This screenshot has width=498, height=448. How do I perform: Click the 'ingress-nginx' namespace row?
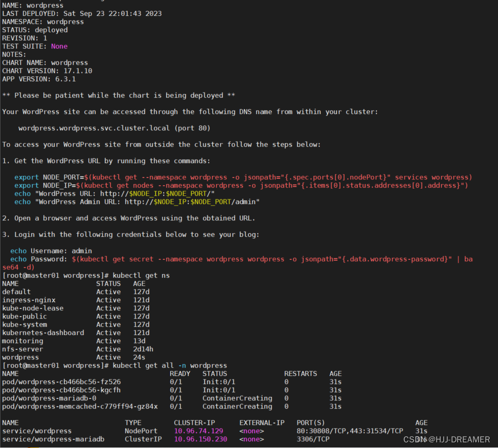point(76,300)
